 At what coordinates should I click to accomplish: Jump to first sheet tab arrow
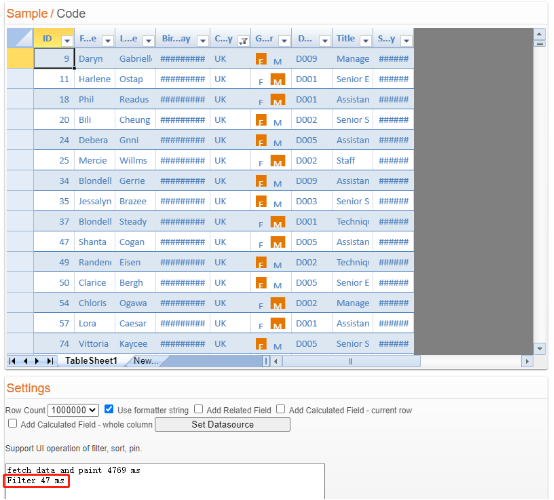[x=12, y=361]
